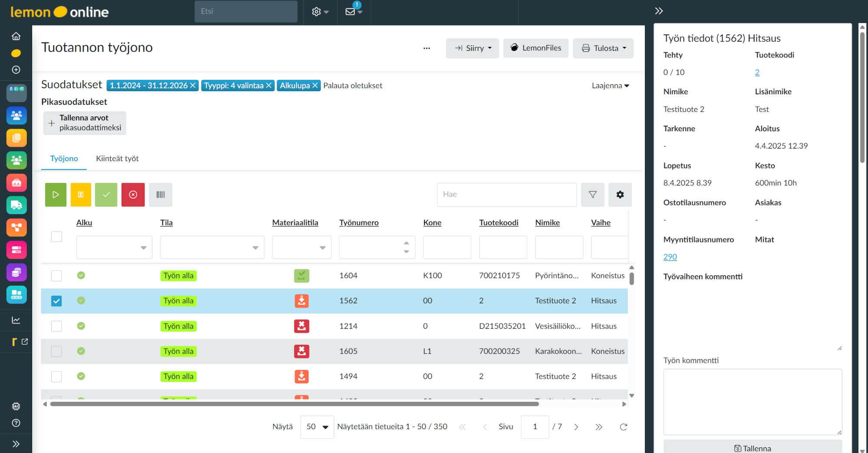Refresh the table with reload icon
The image size is (868, 453).
(x=623, y=427)
